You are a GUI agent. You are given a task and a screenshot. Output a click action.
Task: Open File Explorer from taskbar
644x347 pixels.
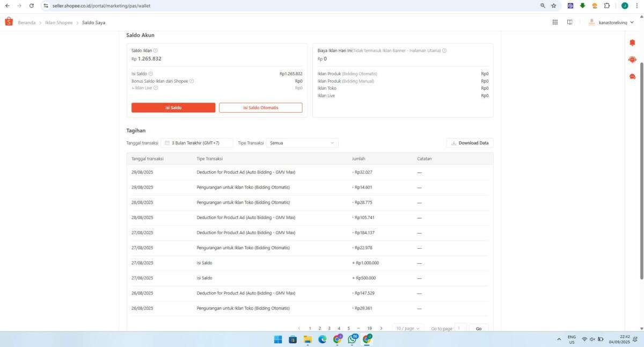(308, 339)
